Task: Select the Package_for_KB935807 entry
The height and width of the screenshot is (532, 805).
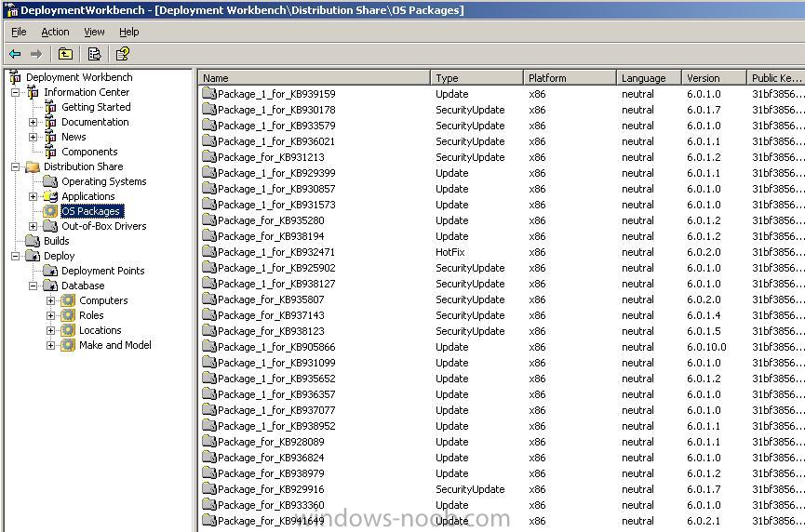Action: (503, 299)
